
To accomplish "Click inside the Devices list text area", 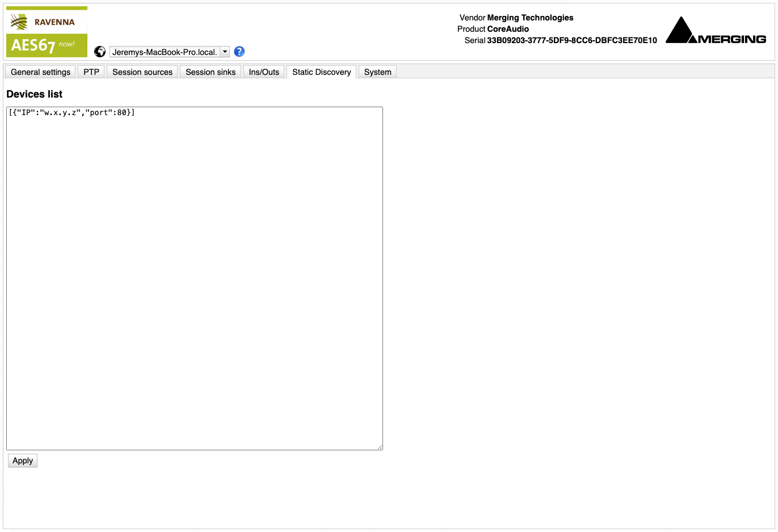I will click(195, 278).
